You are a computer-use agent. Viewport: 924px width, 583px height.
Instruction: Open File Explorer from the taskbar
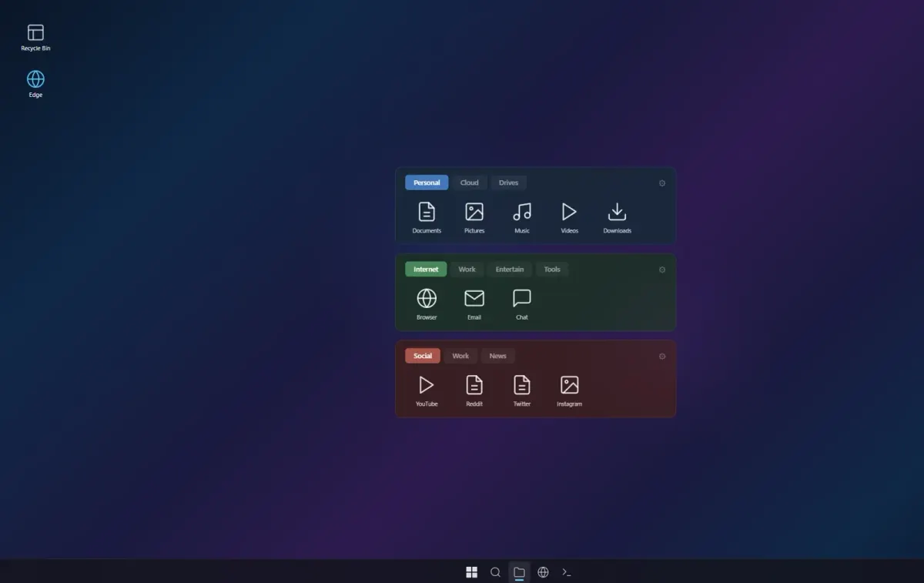[x=519, y=571]
